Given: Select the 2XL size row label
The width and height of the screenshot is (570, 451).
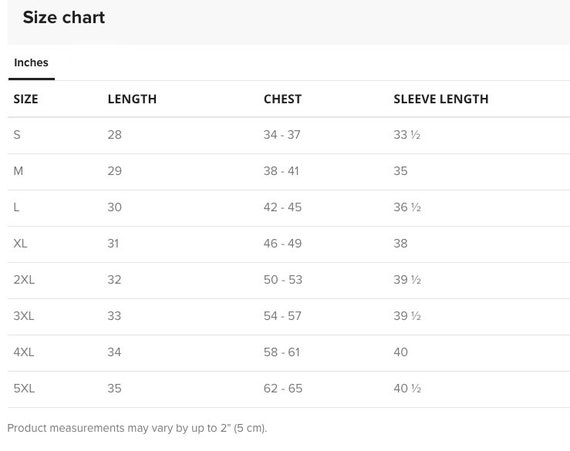Looking at the screenshot, I should 24,279.
